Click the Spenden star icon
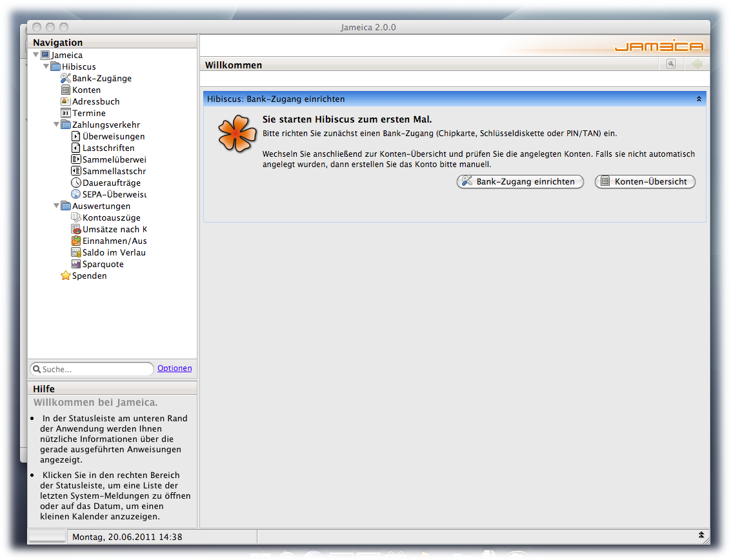Image resolution: width=731 pixels, height=560 pixels. [x=66, y=275]
